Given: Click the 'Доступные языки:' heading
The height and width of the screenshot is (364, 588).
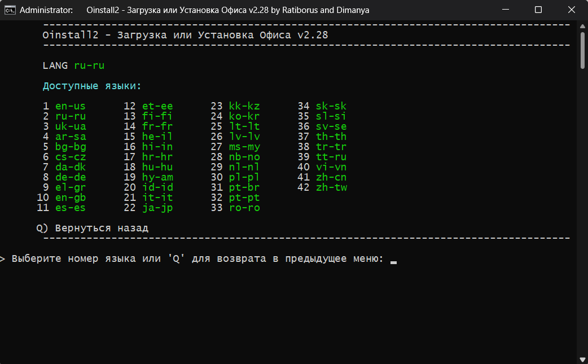Looking at the screenshot, I should [x=92, y=86].
